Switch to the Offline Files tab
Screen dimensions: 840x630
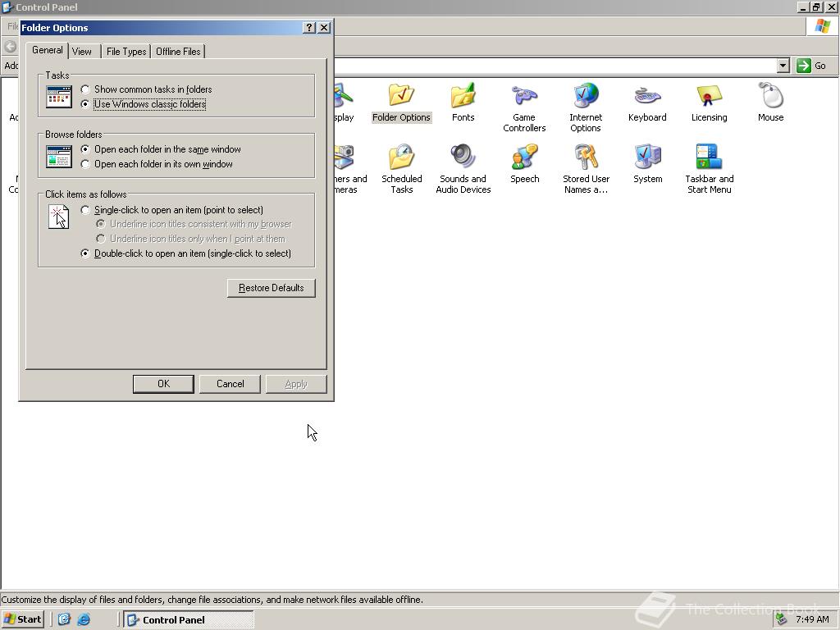pyautogui.click(x=178, y=52)
